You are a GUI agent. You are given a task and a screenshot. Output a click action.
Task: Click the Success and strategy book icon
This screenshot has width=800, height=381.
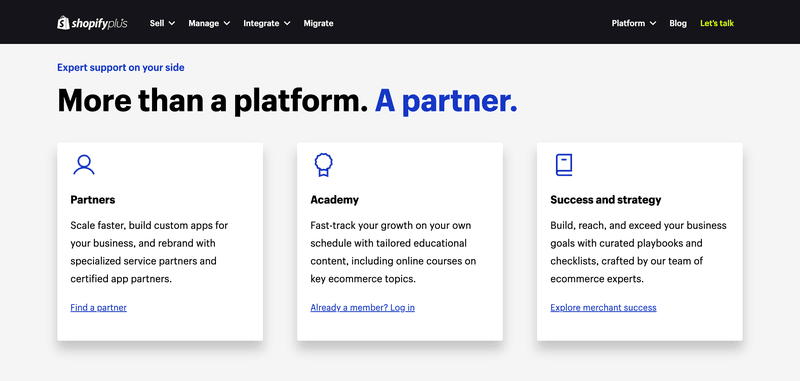[x=564, y=165]
